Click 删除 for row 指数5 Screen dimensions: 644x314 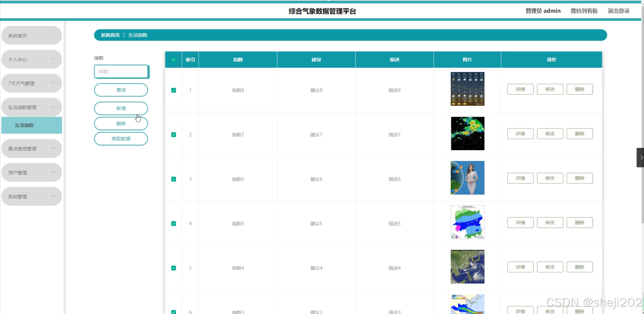[x=579, y=223]
